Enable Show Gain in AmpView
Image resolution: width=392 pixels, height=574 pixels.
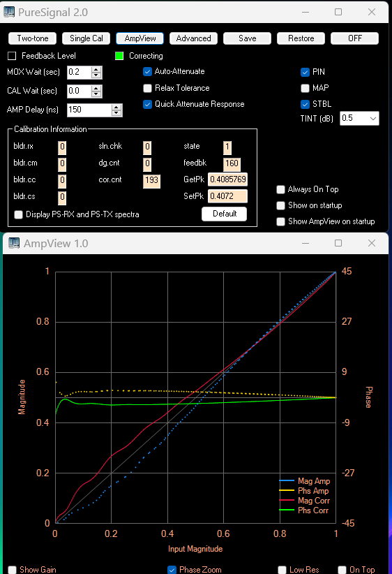[13, 570]
